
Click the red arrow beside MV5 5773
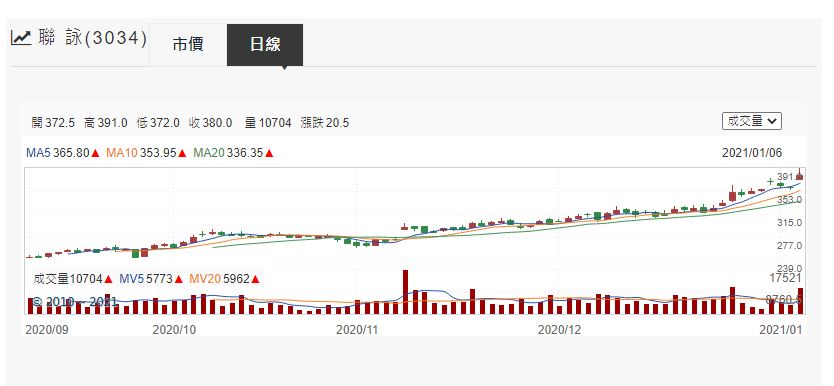178,279
